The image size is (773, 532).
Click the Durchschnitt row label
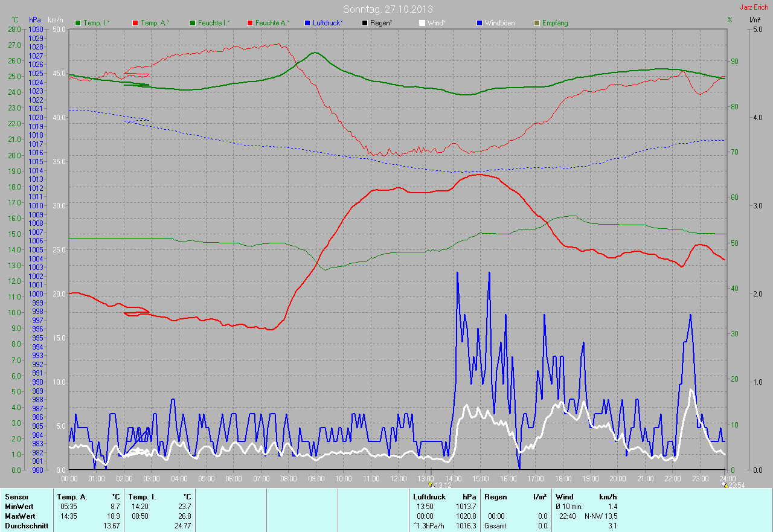tap(25, 526)
